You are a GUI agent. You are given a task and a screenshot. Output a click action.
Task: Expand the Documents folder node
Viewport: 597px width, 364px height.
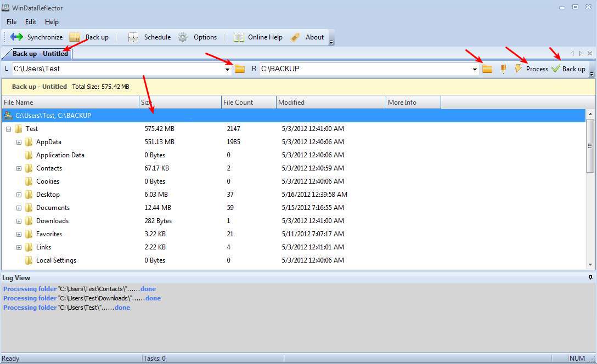[x=19, y=208]
